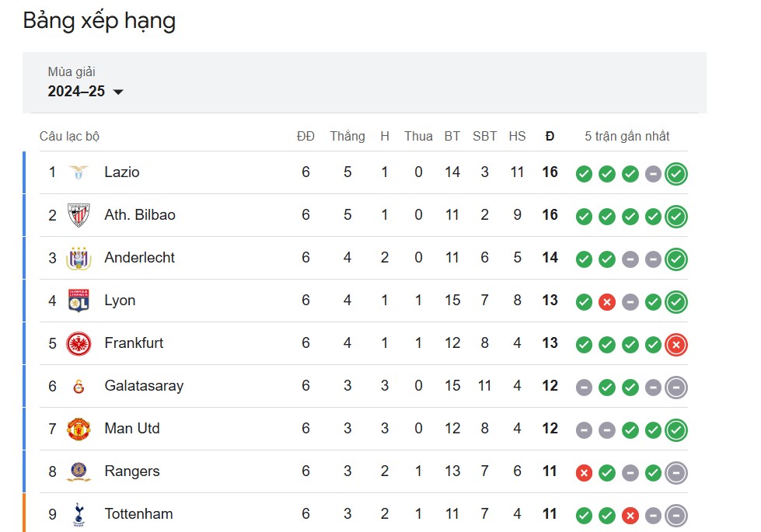
Task: Open the Tottenham team link
Action: 138,514
